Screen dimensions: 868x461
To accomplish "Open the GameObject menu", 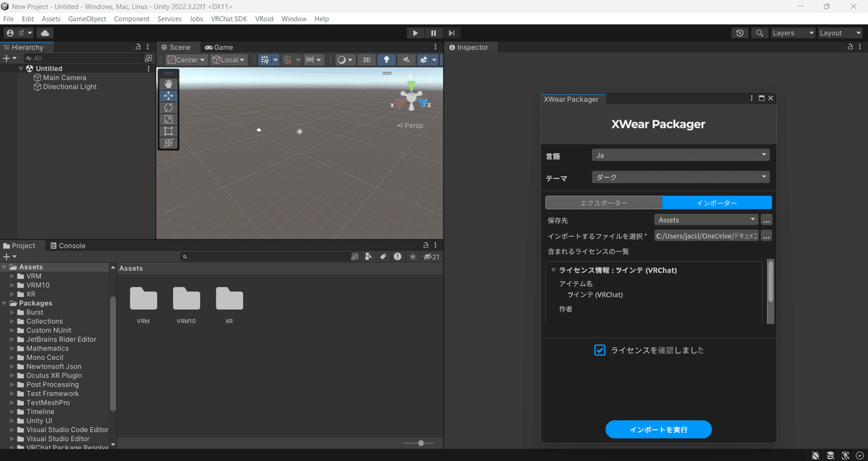I will click(87, 19).
